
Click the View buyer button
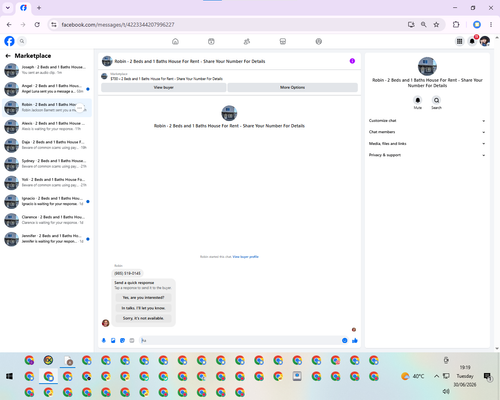coord(163,87)
